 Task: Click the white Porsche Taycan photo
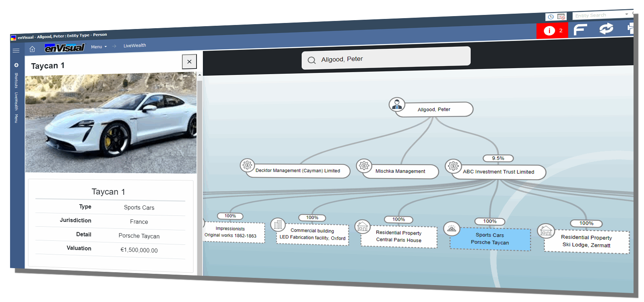(x=111, y=124)
